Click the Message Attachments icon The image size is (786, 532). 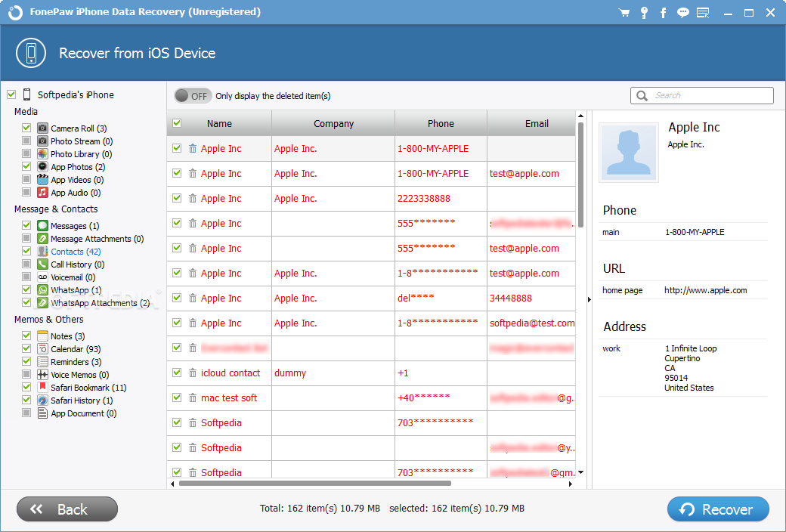42,239
